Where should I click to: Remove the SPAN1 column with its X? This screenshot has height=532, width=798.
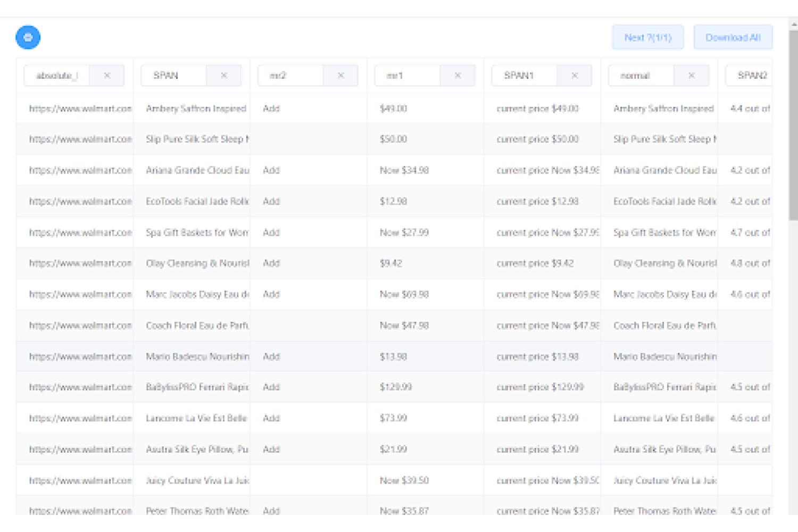coord(575,76)
